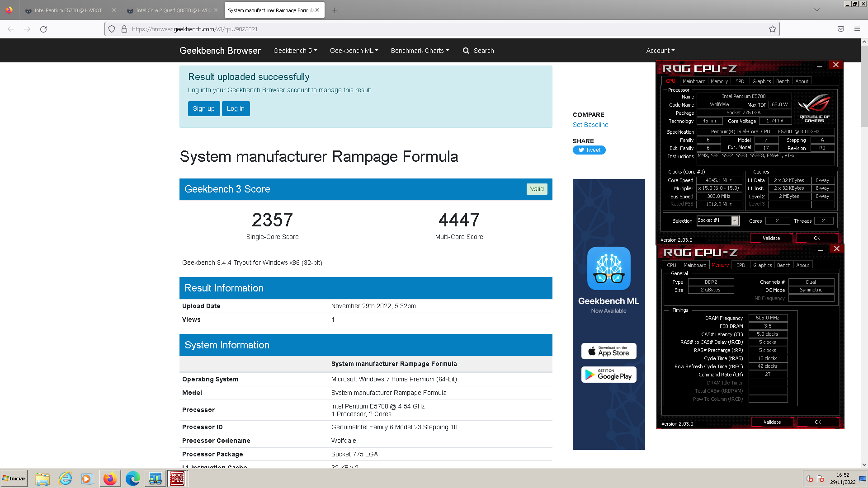Switch to ROG CPU-Z taskbar icon

(177, 479)
